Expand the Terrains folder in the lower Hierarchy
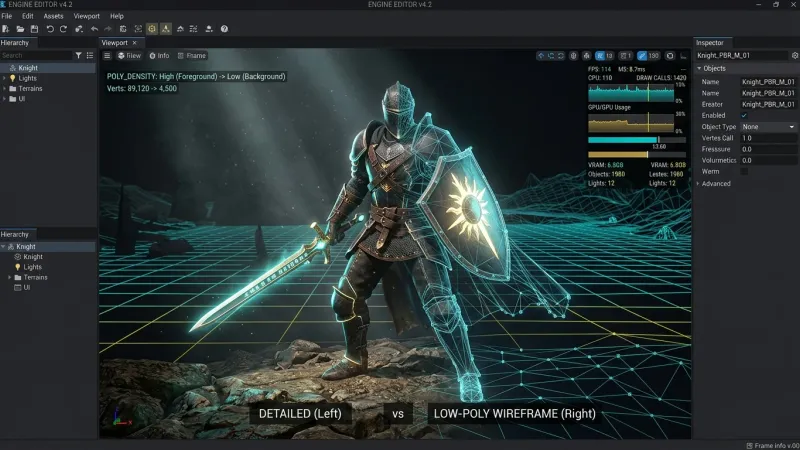The width and height of the screenshot is (800, 450). 9,277
